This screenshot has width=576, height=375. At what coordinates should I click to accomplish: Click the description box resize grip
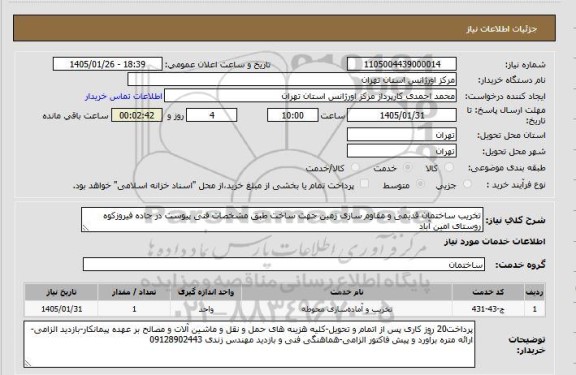pos(85,228)
